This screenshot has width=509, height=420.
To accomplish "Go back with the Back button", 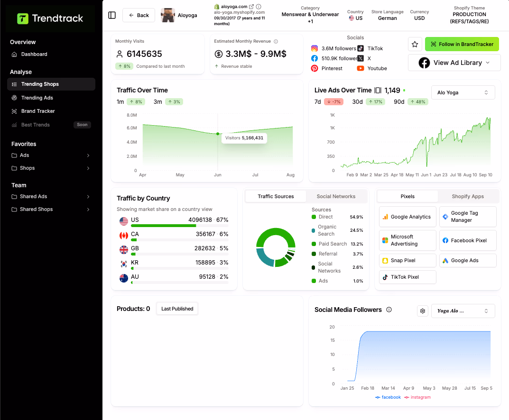I will pyautogui.click(x=139, y=15).
